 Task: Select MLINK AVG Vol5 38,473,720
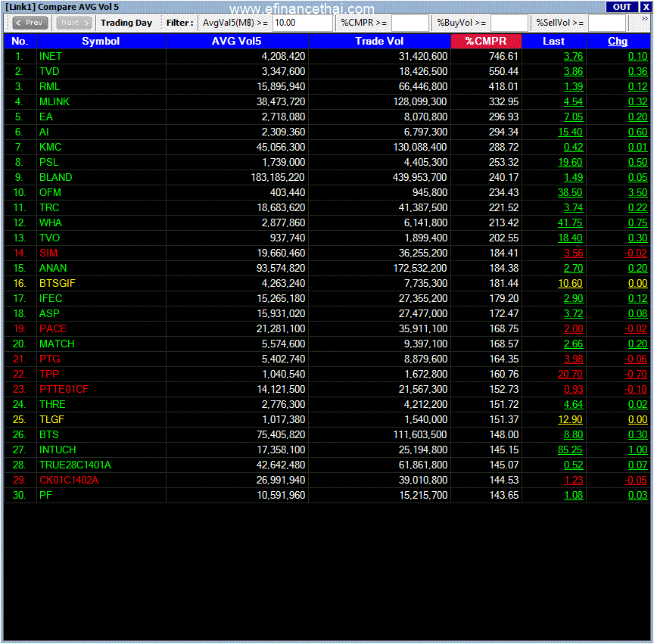(281, 101)
